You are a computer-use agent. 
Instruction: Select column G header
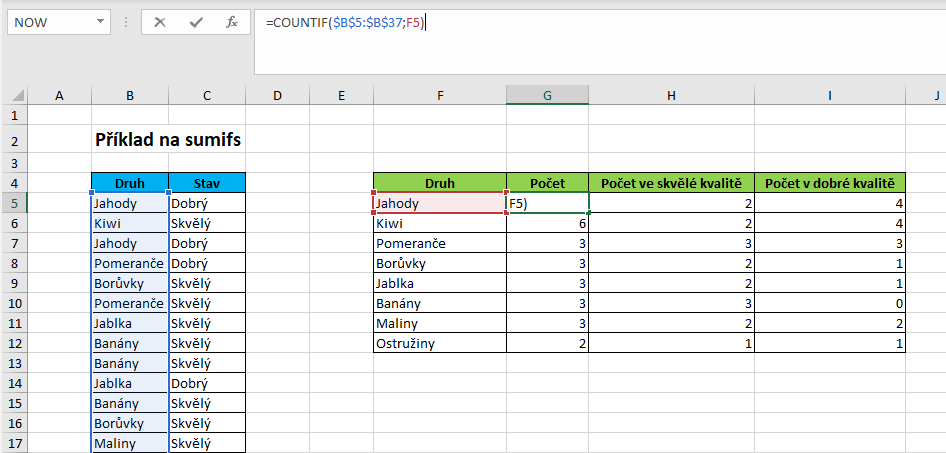[547, 95]
